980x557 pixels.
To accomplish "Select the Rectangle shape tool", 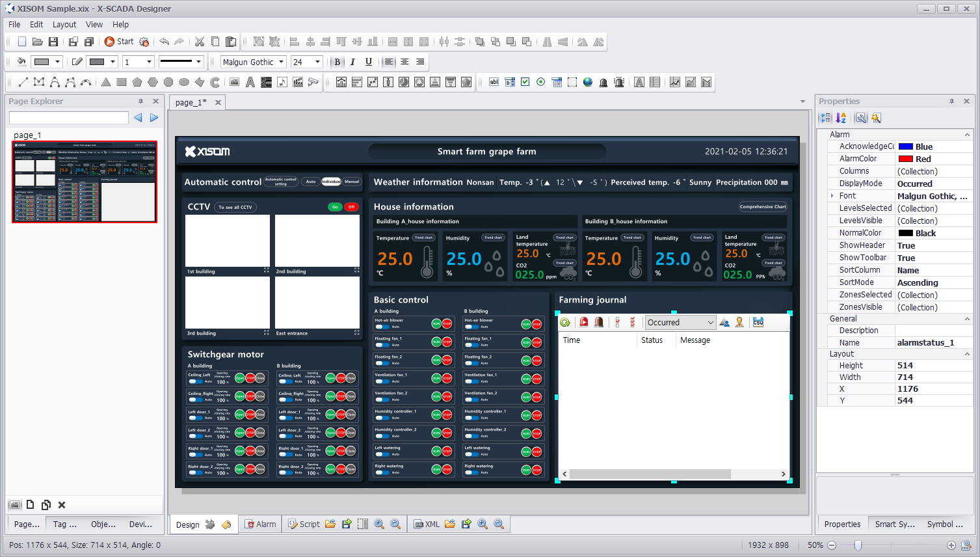I will tap(122, 82).
